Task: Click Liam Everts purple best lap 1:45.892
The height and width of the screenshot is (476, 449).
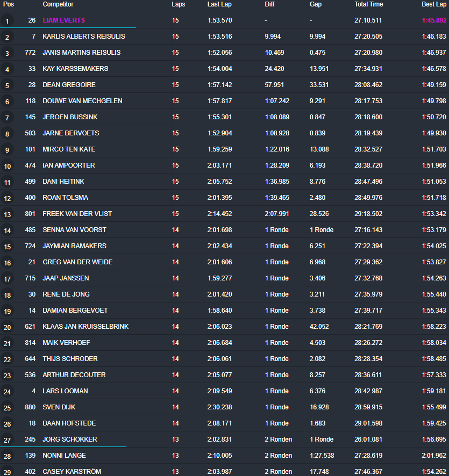Action: tap(434, 20)
